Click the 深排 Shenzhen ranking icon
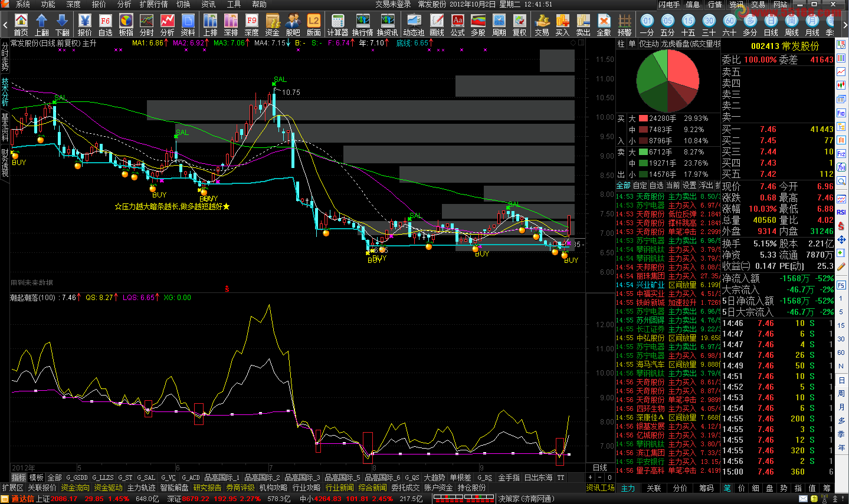 [231, 25]
